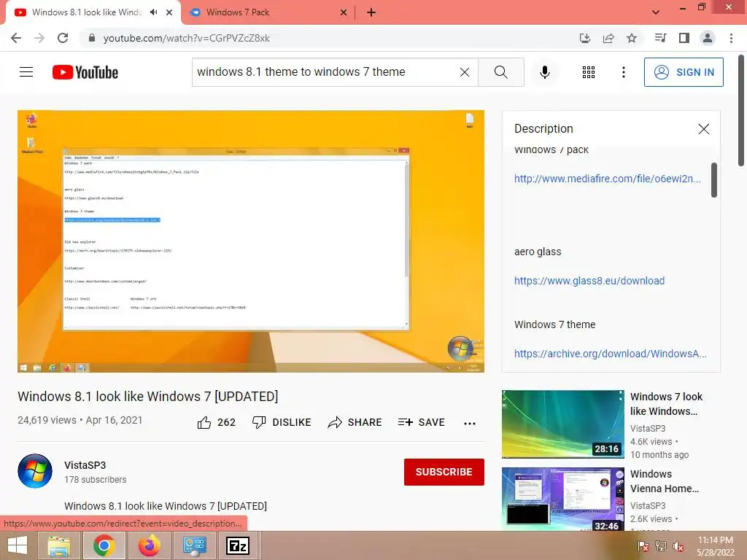Viewport: 747px width, 560px height.
Task: Close the Description panel
Action: click(704, 129)
